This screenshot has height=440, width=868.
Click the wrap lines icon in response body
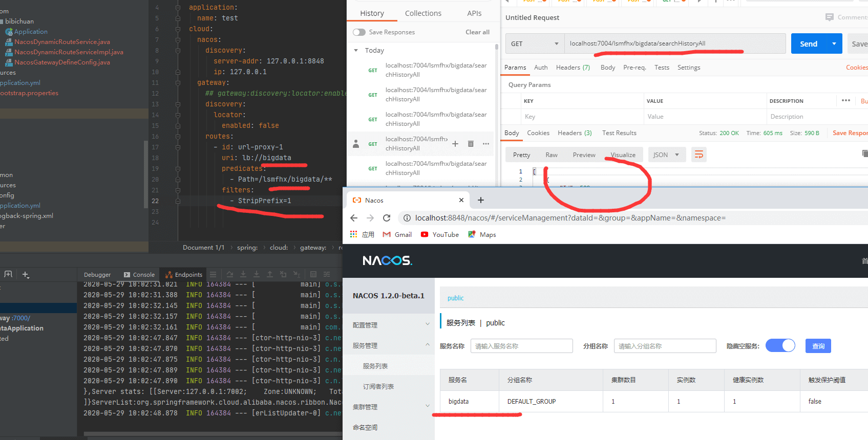(699, 155)
